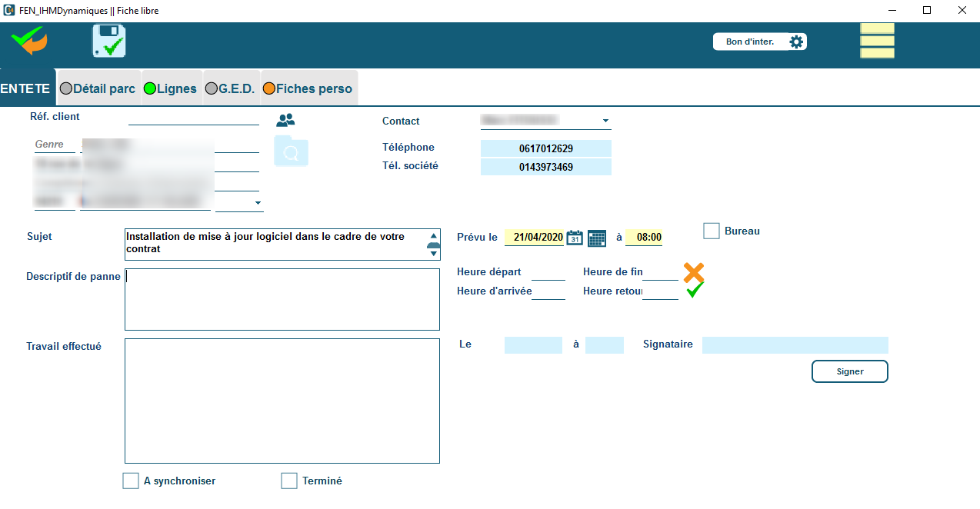Expand the Contact dropdown list
This screenshot has width=980, height=509.
pos(605,121)
